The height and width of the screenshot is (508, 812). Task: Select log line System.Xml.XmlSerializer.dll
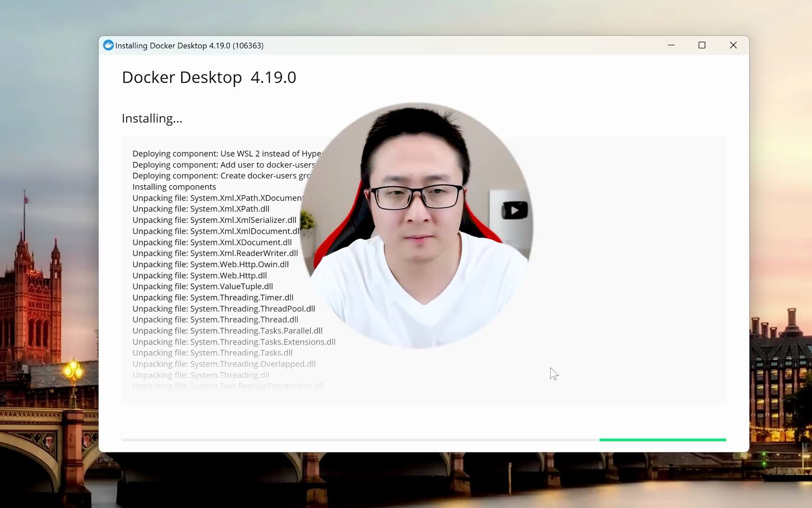point(214,220)
